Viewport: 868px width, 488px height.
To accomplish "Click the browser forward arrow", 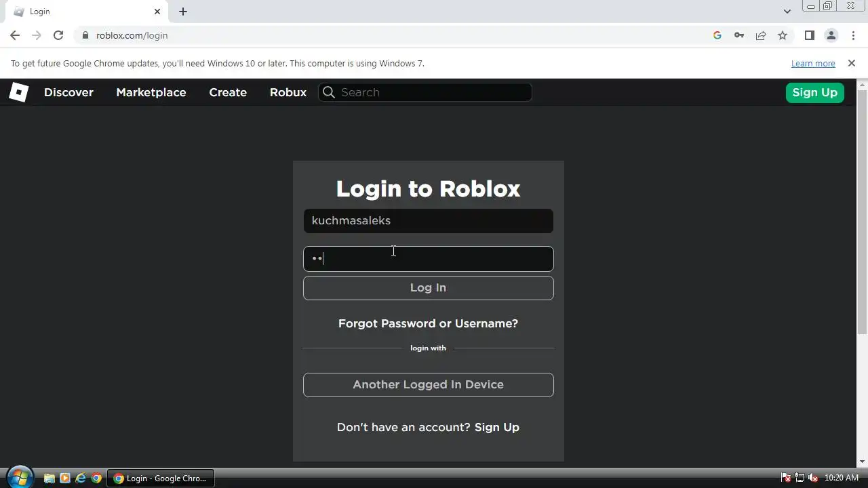I will point(37,35).
